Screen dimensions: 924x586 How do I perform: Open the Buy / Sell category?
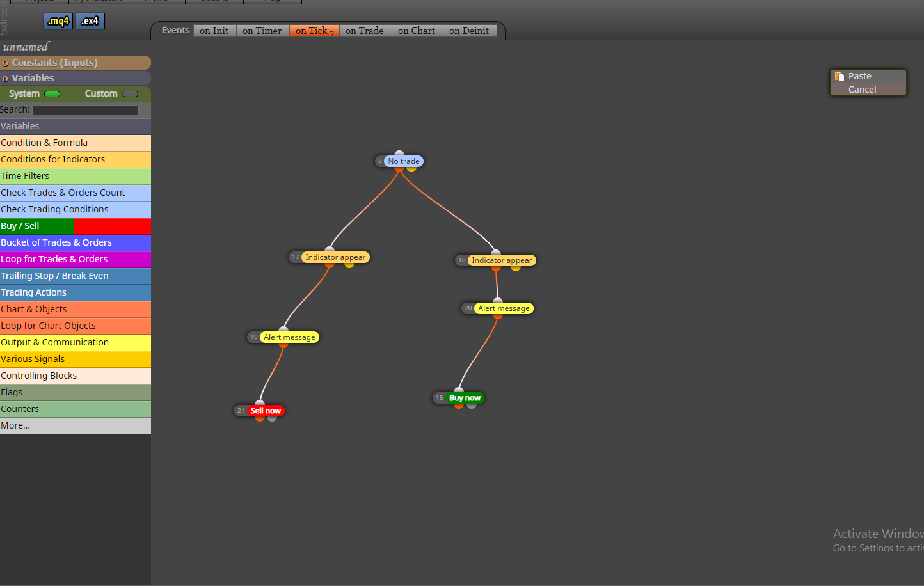point(76,226)
